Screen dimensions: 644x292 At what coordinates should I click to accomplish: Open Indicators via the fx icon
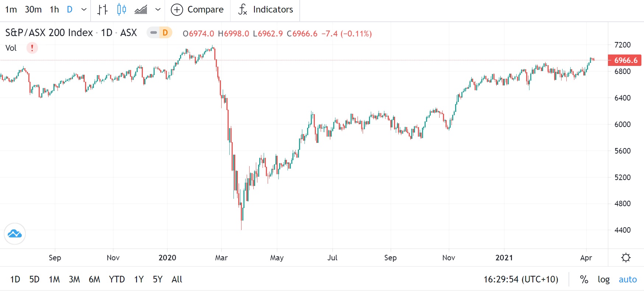tap(242, 10)
